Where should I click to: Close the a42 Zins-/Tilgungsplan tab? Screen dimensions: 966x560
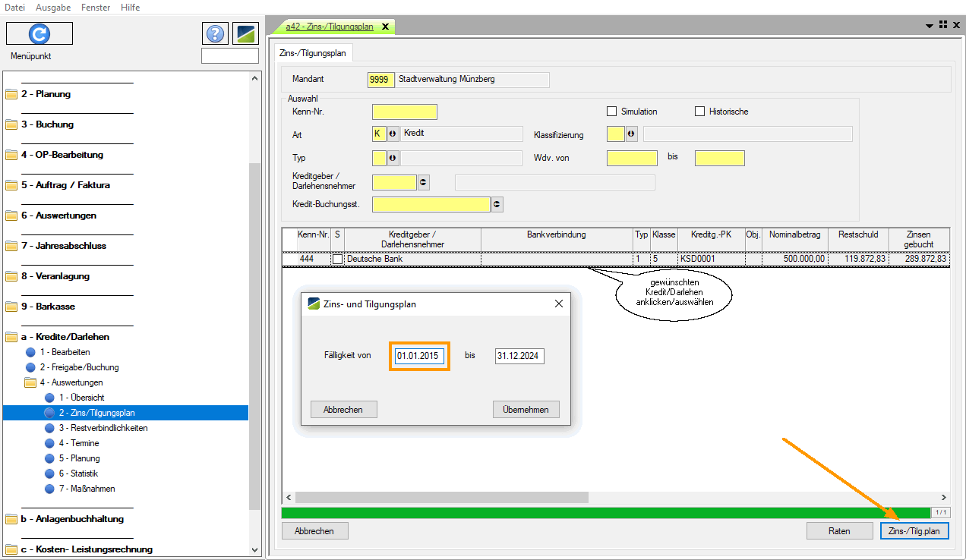[385, 27]
